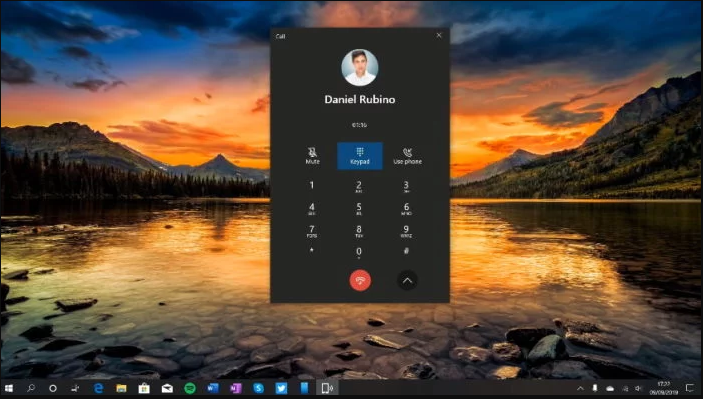The height and width of the screenshot is (399, 703).
Task: Launch Microsoft Edge from taskbar
Action: pyautogui.click(x=98, y=388)
